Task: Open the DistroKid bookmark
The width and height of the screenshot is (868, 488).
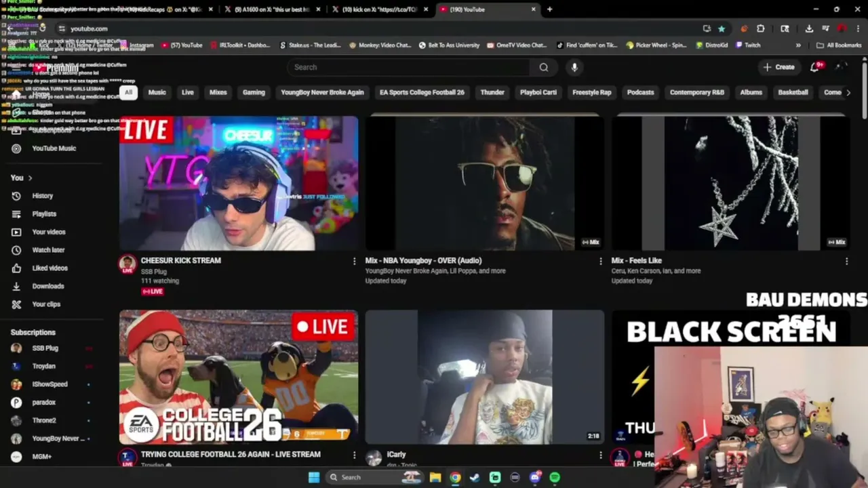Action: pos(711,45)
